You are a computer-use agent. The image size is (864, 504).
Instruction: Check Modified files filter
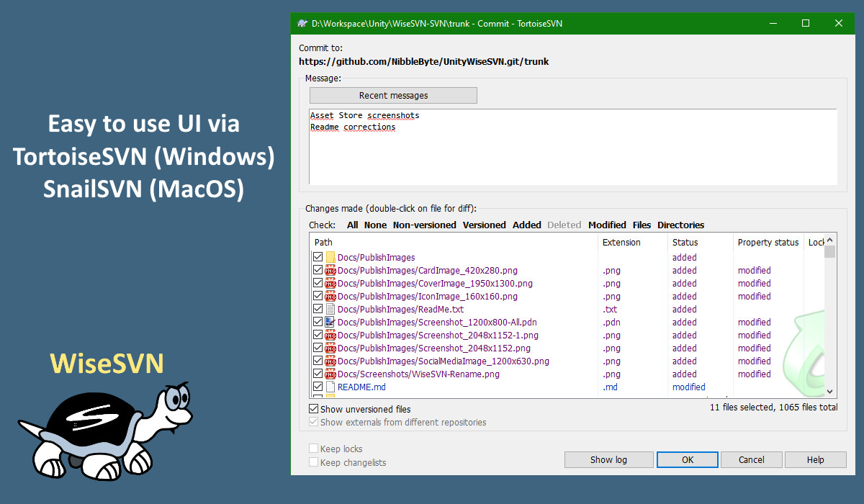click(607, 225)
